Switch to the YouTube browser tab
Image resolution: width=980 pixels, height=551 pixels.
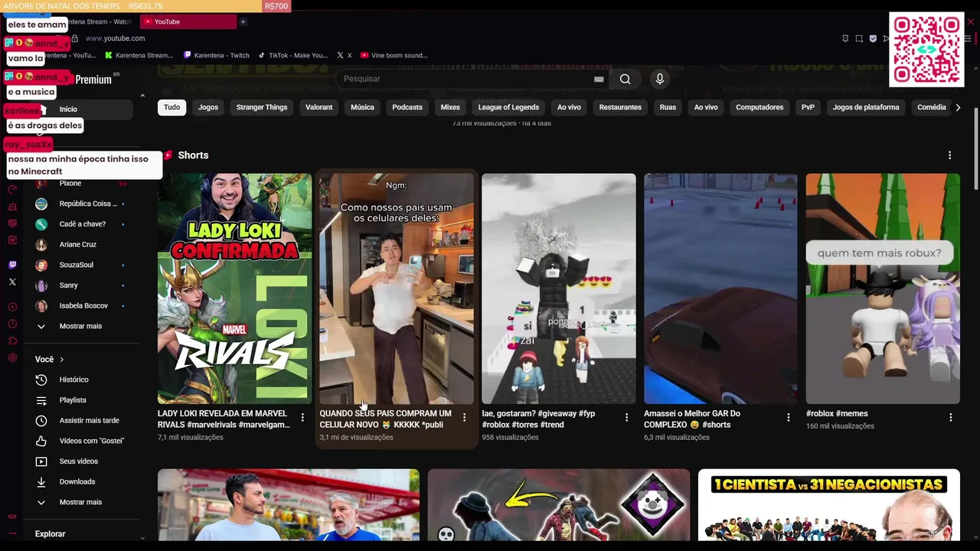(188, 21)
